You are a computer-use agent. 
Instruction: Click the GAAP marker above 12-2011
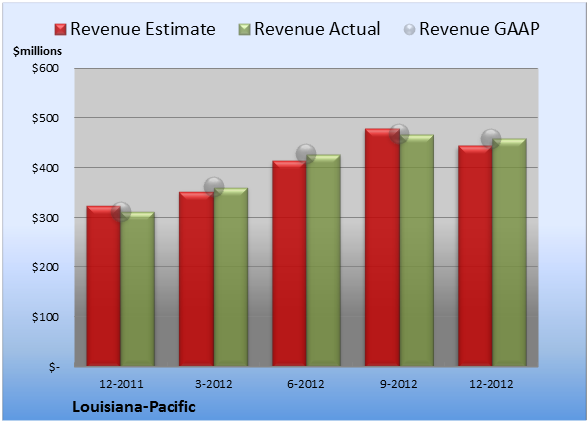pyautogui.click(x=121, y=212)
